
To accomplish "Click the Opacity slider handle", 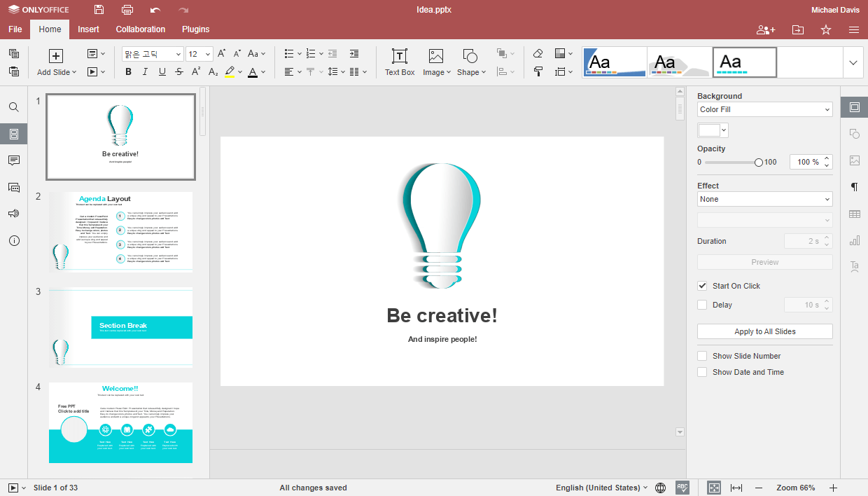I will pyautogui.click(x=759, y=162).
